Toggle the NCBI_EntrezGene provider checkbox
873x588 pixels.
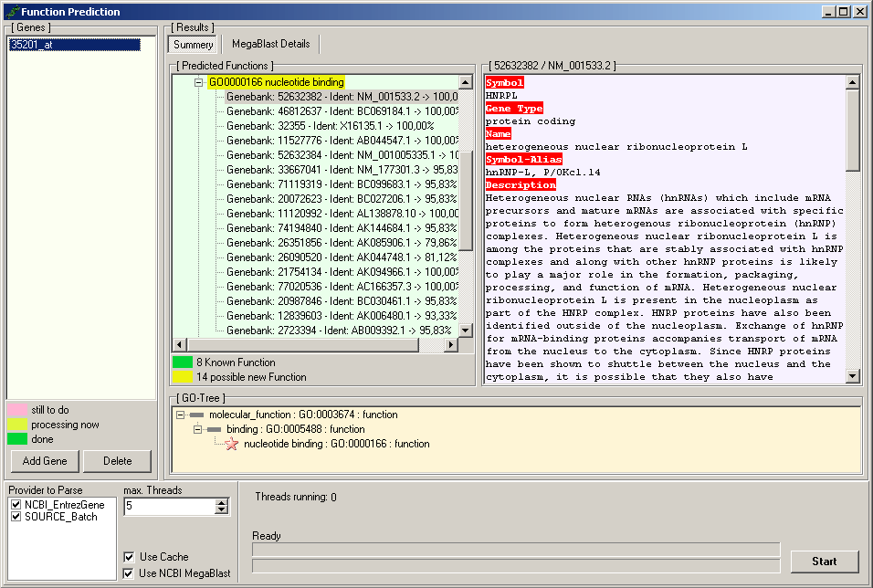pos(16,505)
